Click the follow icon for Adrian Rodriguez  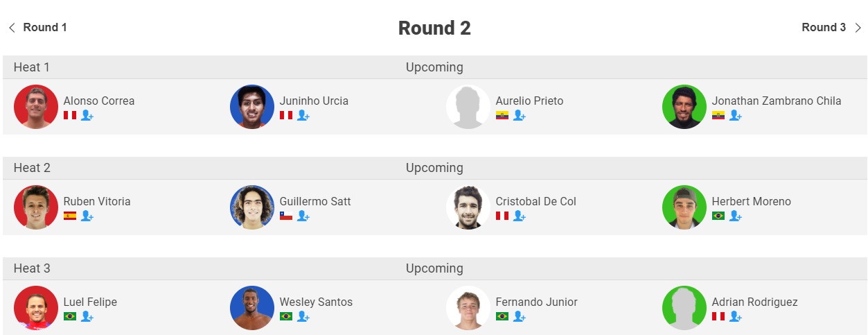pyautogui.click(x=736, y=316)
